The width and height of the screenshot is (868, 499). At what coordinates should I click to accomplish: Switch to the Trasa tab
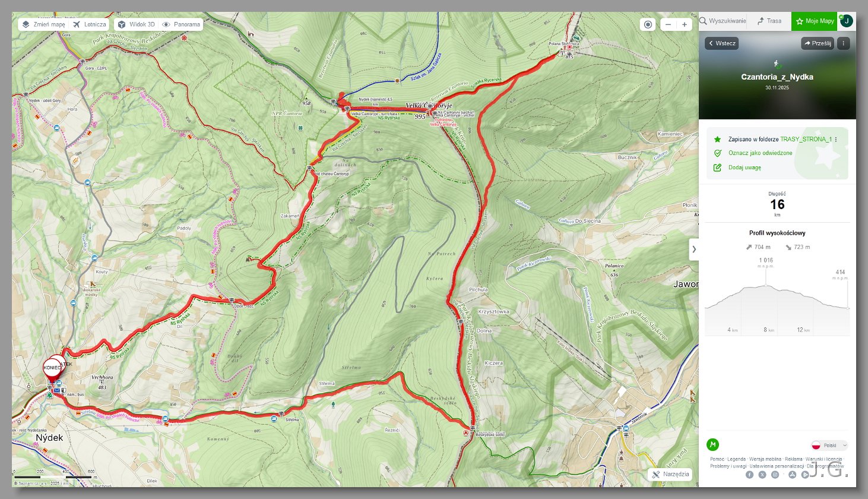(x=769, y=21)
